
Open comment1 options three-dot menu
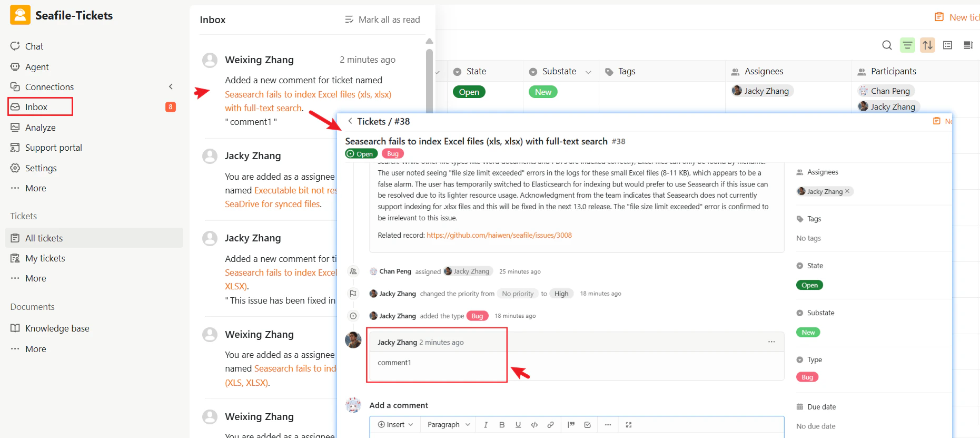point(771,342)
